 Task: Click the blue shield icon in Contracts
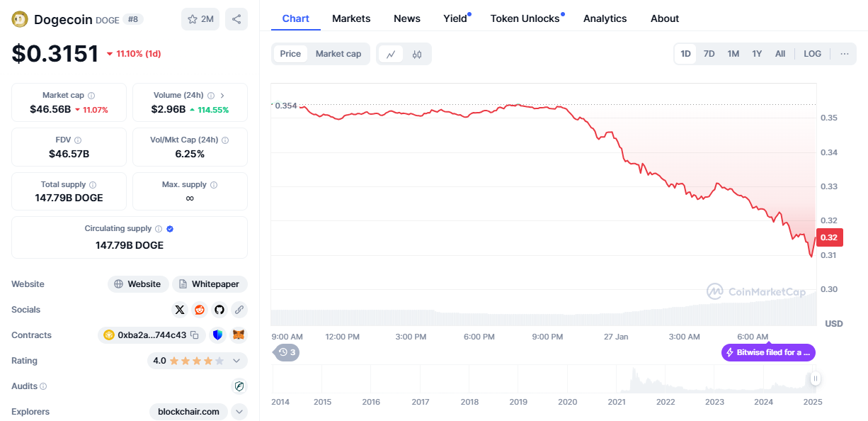pos(218,335)
